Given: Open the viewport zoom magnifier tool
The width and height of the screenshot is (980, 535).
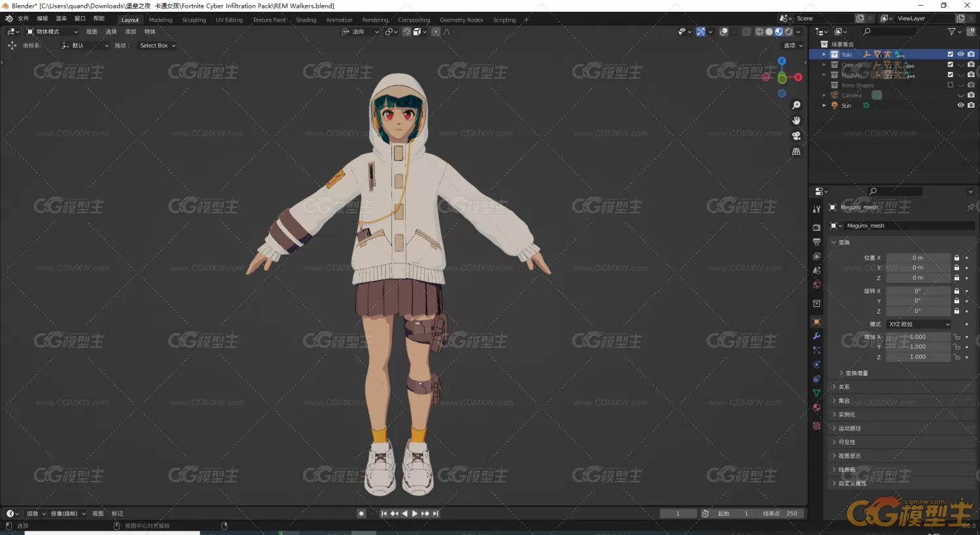Looking at the screenshot, I should (x=796, y=105).
